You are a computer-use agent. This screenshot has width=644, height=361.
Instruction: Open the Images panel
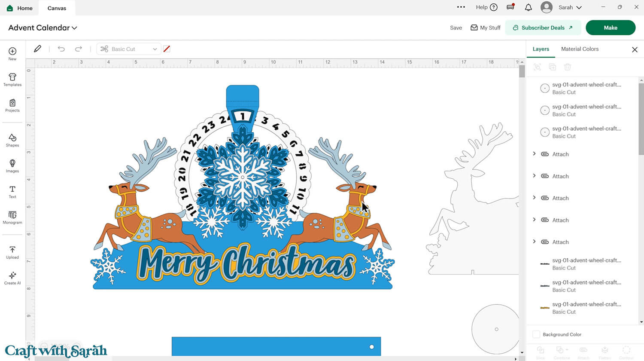(12, 166)
